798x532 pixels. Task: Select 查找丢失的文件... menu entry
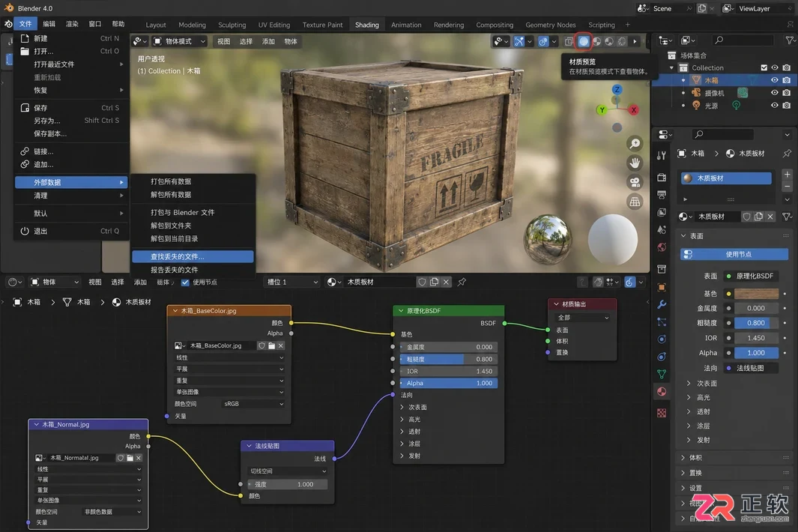pos(193,256)
